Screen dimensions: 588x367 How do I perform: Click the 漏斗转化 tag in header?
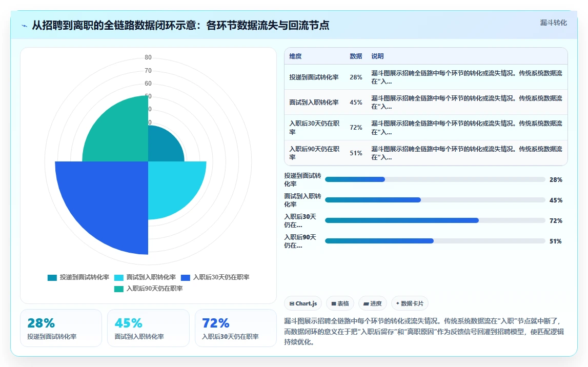click(x=553, y=23)
